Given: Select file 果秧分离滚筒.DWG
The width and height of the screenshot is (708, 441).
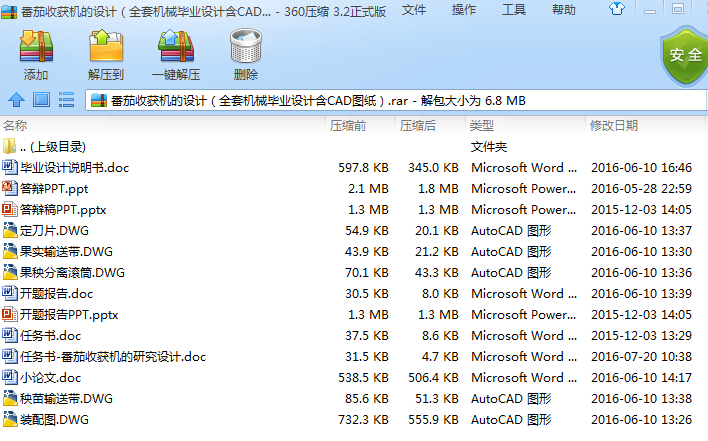Looking at the screenshot, I should point(354,272).
